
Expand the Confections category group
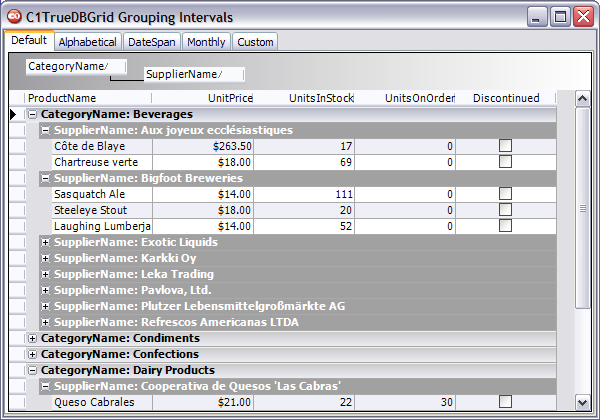coord(33,355)
